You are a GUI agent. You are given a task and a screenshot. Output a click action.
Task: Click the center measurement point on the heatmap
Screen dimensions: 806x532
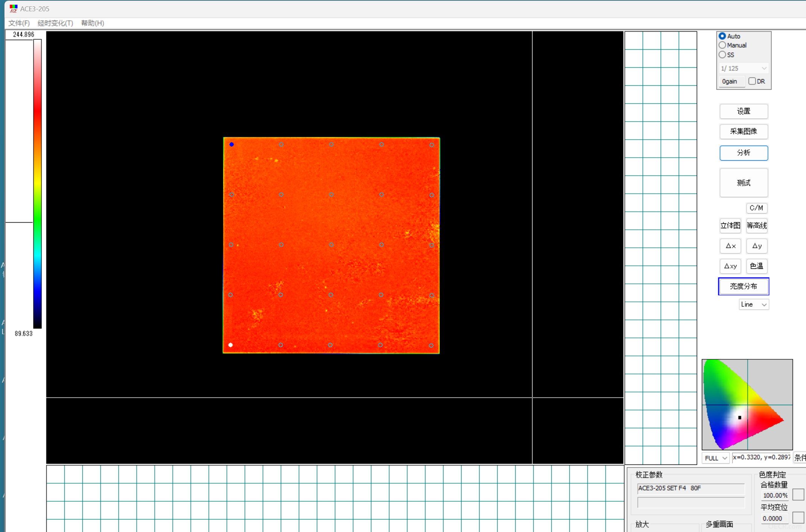pyautogui.click(x=331, y=245)
